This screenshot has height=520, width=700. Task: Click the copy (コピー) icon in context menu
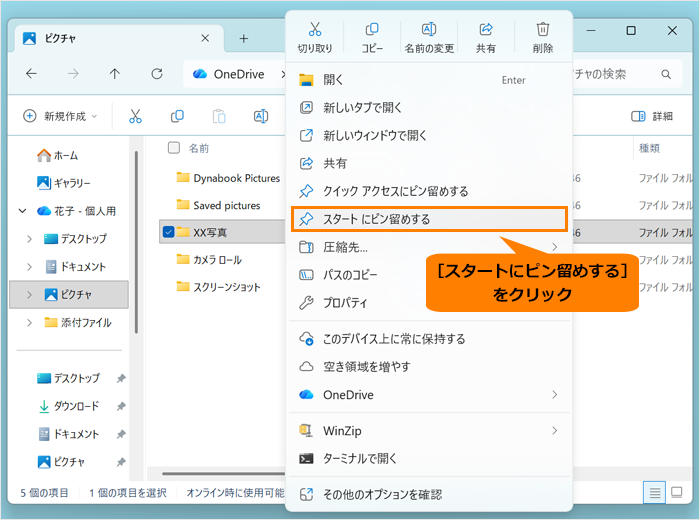[372, 29]
